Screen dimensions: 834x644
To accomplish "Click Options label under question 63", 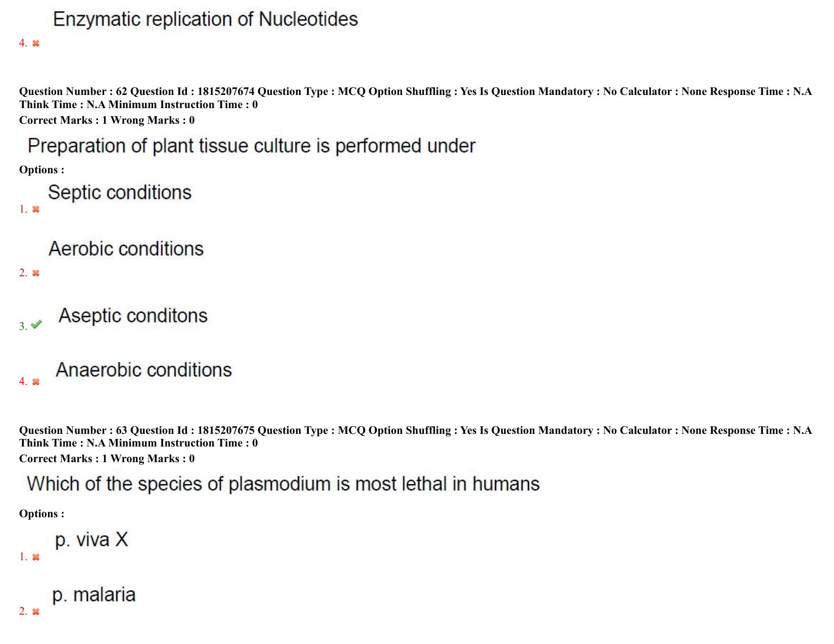I will pos(42,514).
